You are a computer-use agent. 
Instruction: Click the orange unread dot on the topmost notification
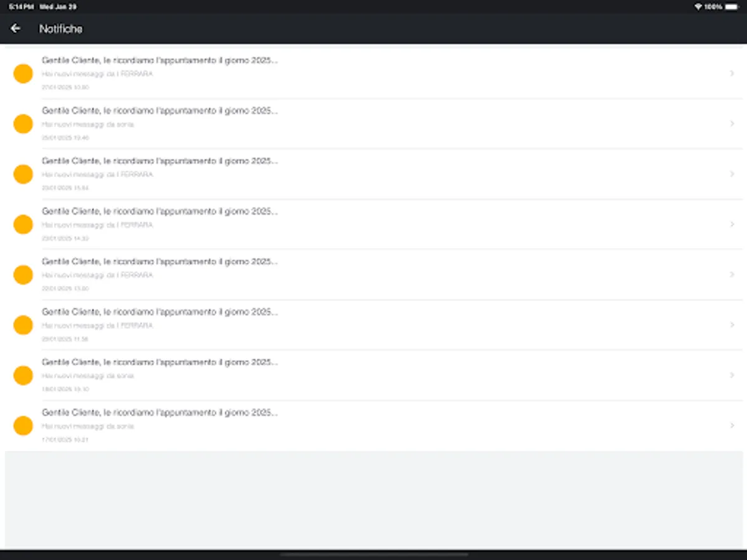click(23, 73)
